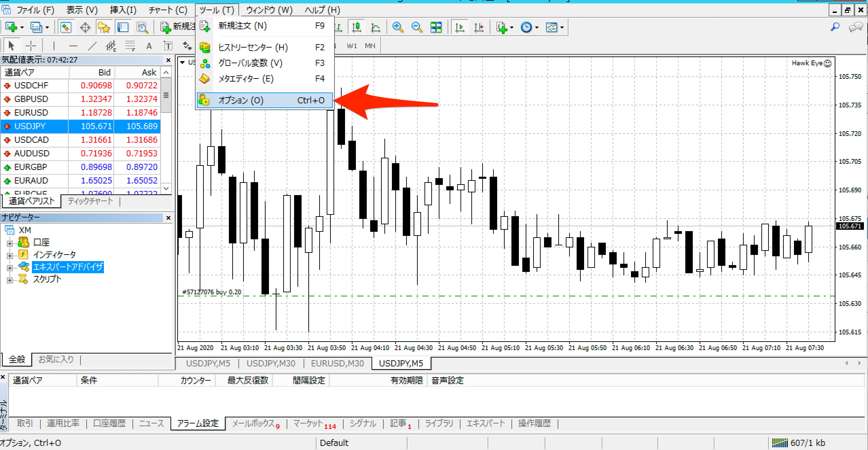
Task: Choose グローバル変数 (V) from the menu
Action: click(x=265, y=63)
